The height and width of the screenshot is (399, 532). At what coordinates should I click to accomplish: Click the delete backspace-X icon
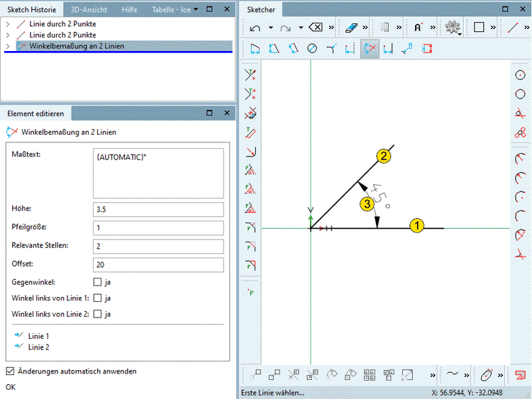point(316,27)
